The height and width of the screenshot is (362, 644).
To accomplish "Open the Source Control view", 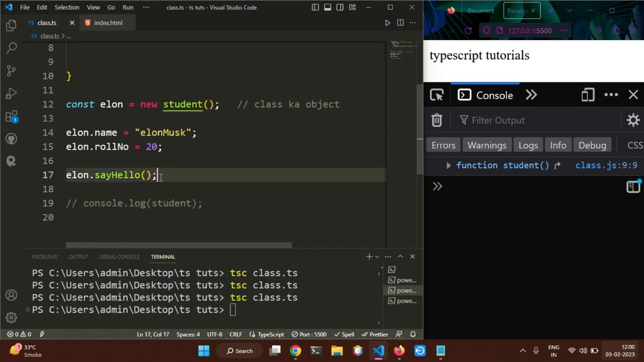I will (x=11, y=70).
